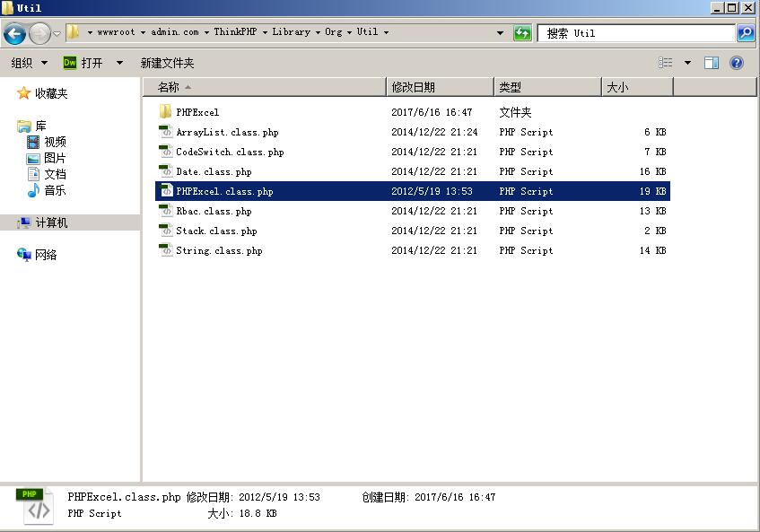The image size is (760, 532).
Task: Select wwwroot in the address path
Action: click(x=116, y=32)
